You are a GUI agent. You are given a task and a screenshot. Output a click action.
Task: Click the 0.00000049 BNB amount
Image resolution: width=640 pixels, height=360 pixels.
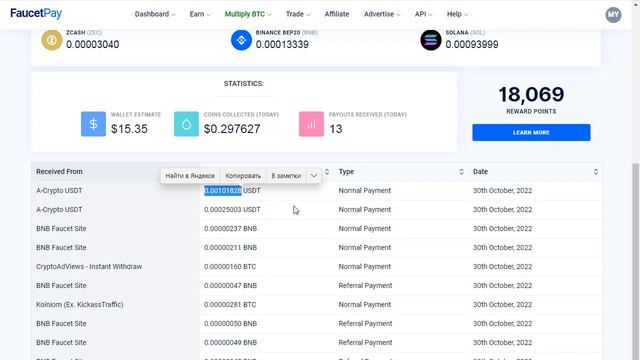point(231,342)
